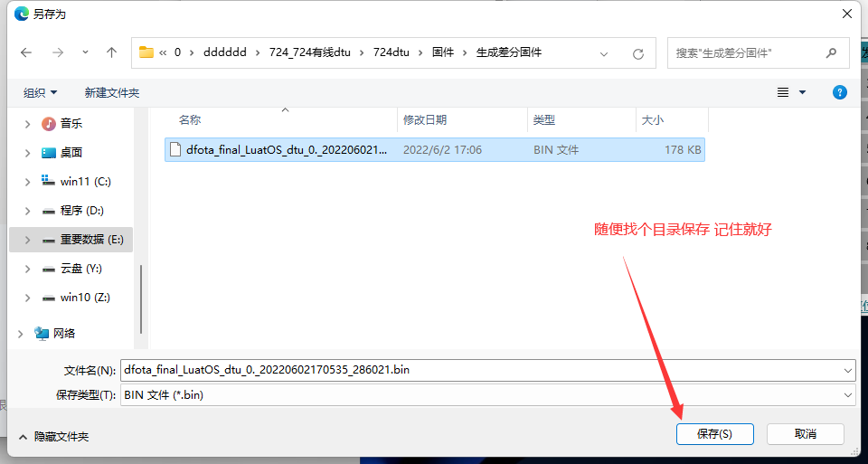Navigate to 固件 in the breadcrumb

(x=443, y=52)
